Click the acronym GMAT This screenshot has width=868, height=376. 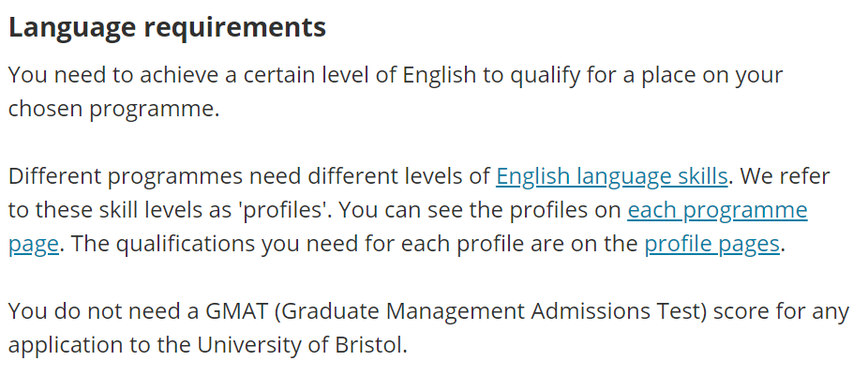(x=237, y=311)
